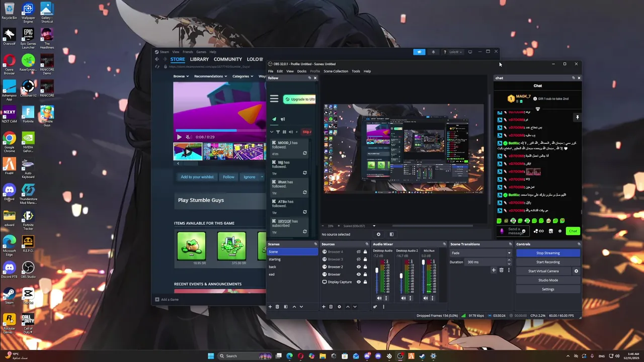Open the Fade transition dropdown
The image size is (644, 362).
click(x=480, y=253)
